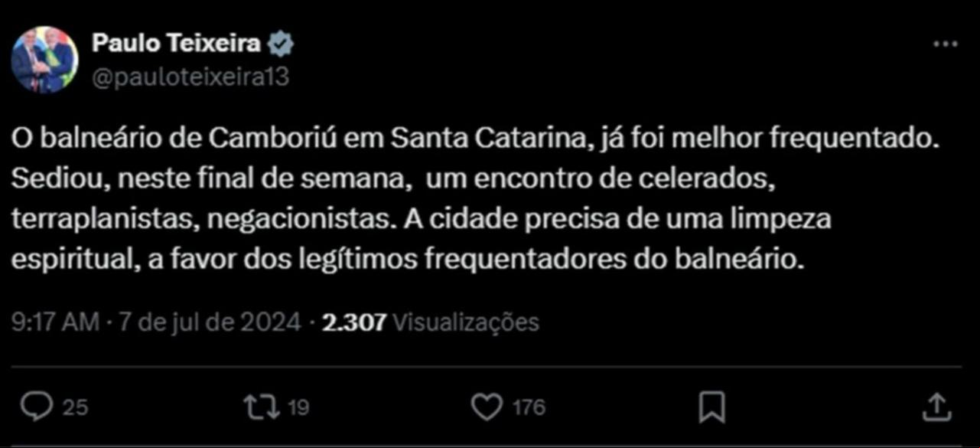Click the share upload arrow icon
The width and height of the screenshot is (980, 448).
(x=936, y=407)
